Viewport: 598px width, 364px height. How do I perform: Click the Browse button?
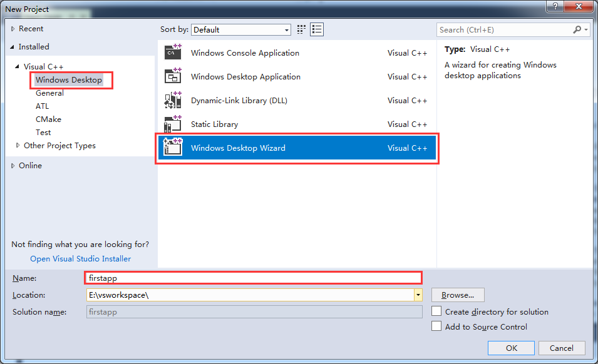457,295
